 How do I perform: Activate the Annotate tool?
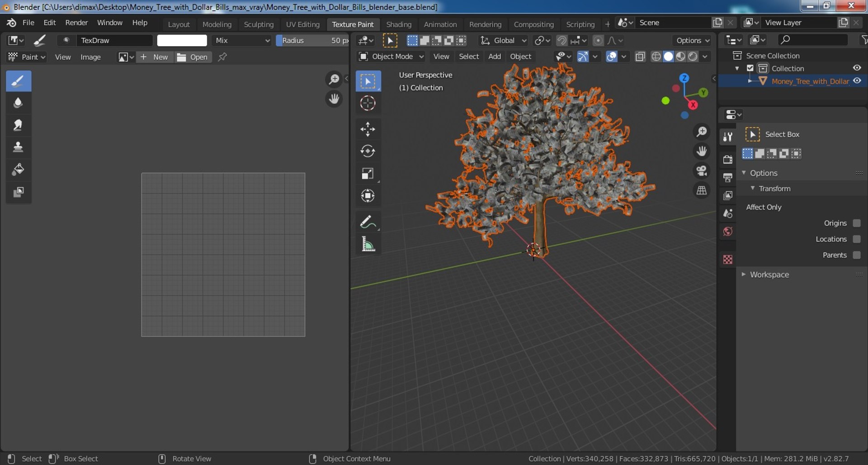click(368, 222)
